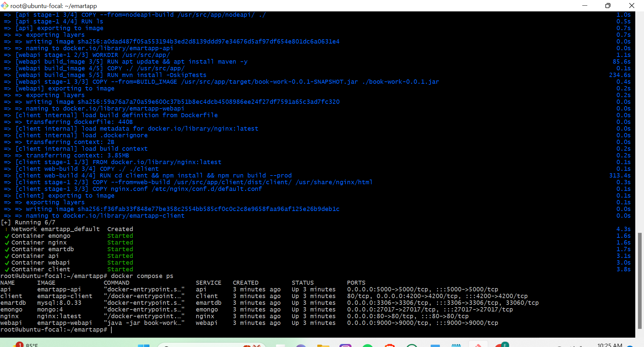This screenshot has height=347, width=644.
Task: Minimize the root@ubuntu-focal terminal window
Action: tap(585, 6)
